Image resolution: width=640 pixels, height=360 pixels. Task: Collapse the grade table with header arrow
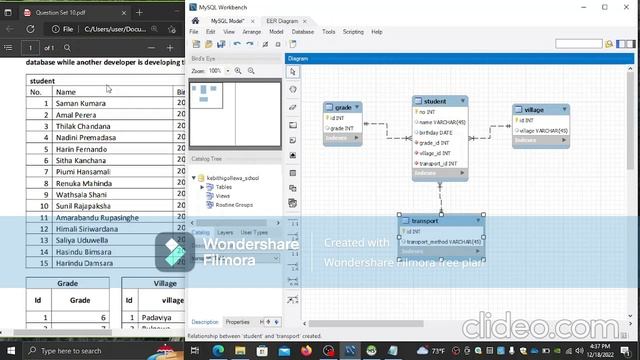click(x=357, y=107)
